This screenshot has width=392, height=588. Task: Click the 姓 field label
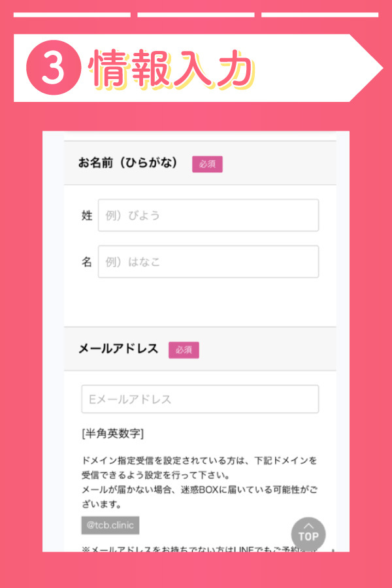[87, 216]
